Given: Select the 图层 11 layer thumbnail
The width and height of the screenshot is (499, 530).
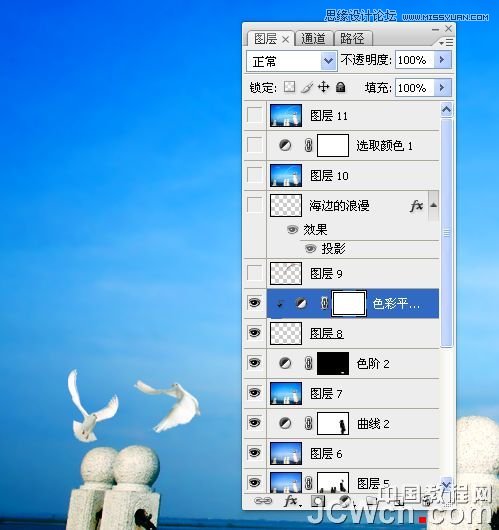Looking at the screenshot, I should click(x=286, y=115).
